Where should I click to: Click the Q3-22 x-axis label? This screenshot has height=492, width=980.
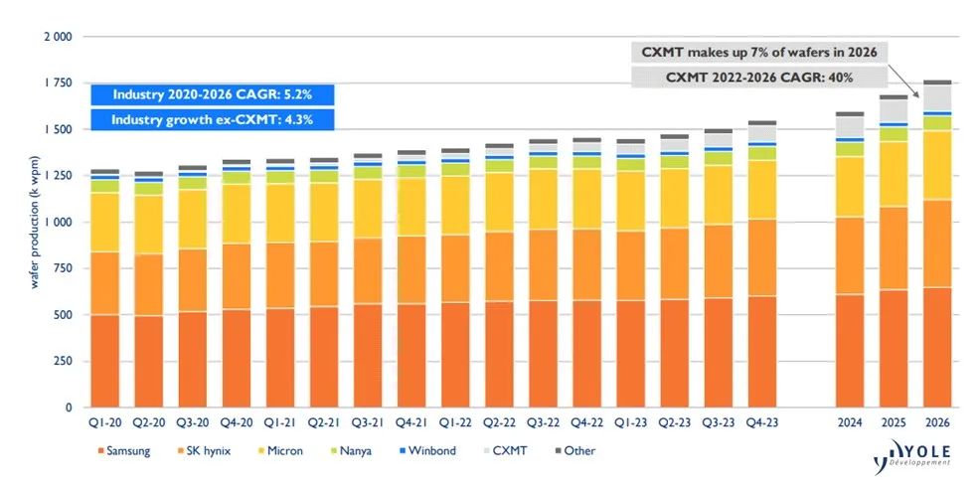tap(543, 422)
